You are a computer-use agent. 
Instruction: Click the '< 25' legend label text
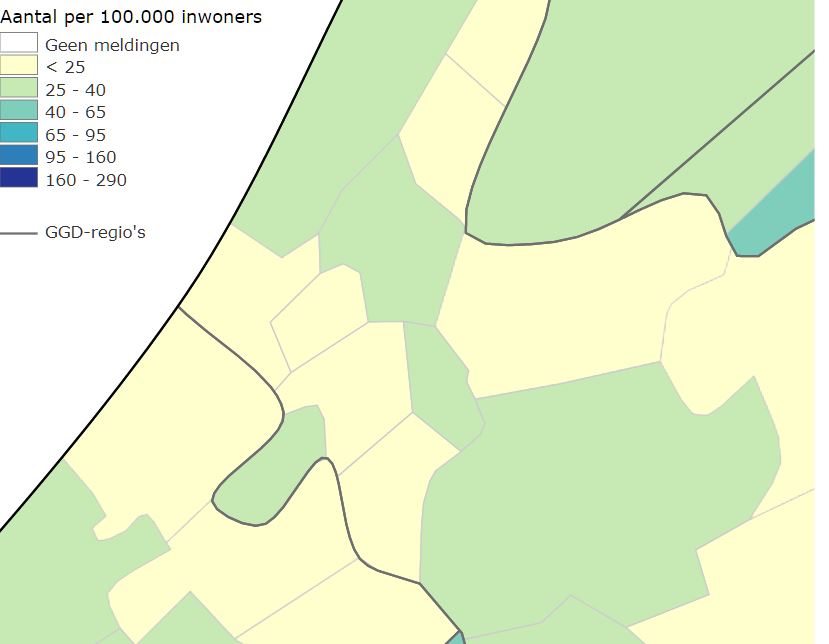(65, 67)
